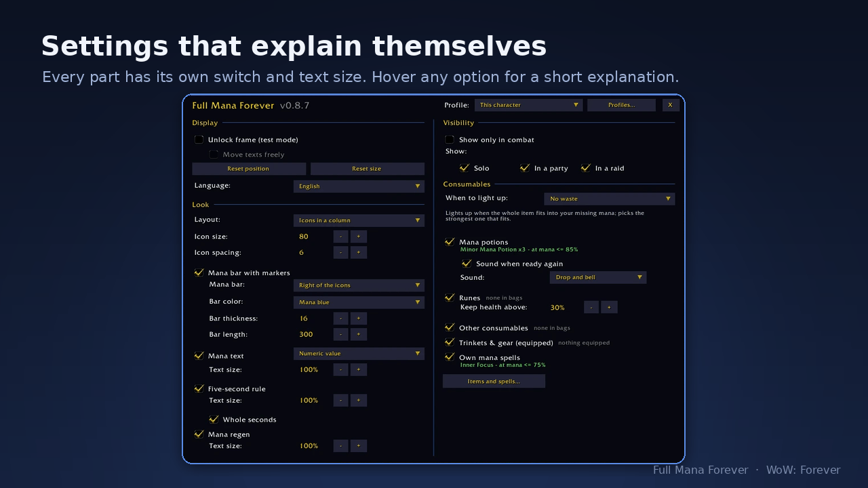Decrease Icon size with minus button
868x488 pixels.
[x=341, y=237]
